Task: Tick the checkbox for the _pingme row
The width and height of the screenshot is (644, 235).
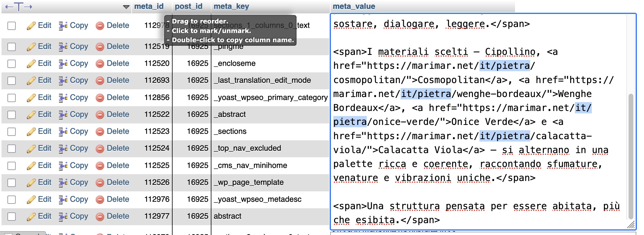Action: [x=12, y=47]
